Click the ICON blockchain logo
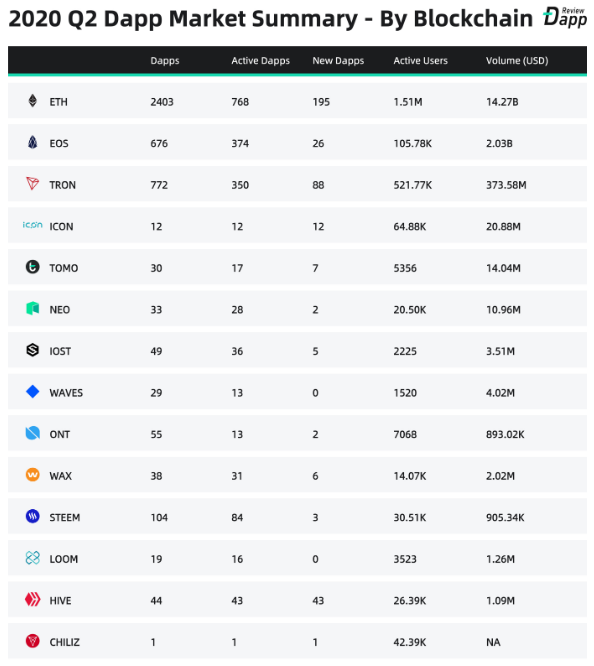Screen dimensions: 594x666 click(x=33, y=225)
